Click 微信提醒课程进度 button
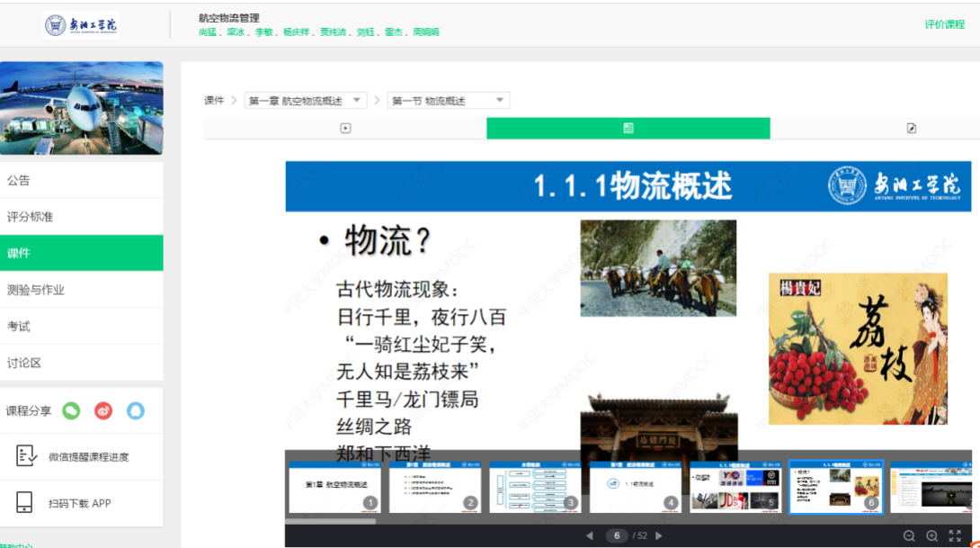 click(82, 457)
